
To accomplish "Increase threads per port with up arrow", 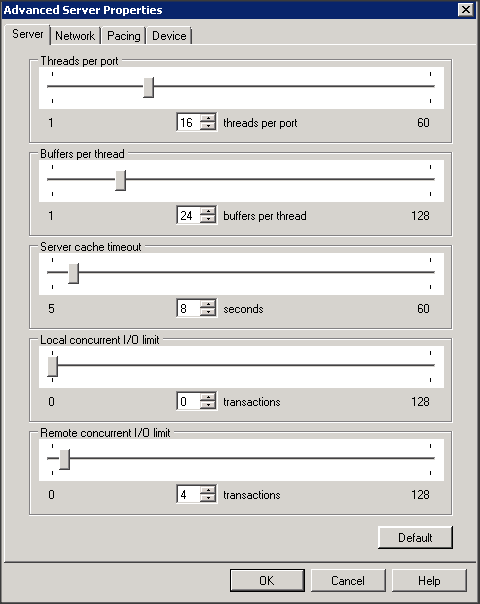I will tap(208, 118).
